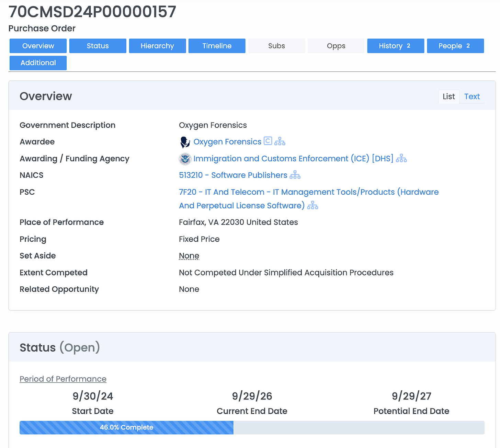Open the Subs tab
Screen dimensions: 500x448
point(276,46)
